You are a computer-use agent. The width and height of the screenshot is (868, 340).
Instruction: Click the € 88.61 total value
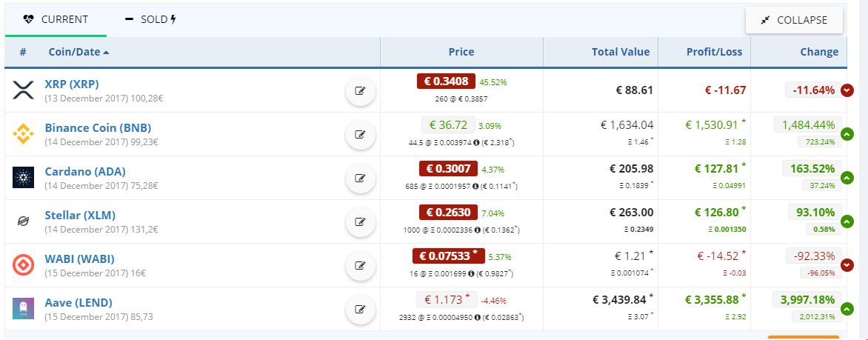[x=635, y=90]
